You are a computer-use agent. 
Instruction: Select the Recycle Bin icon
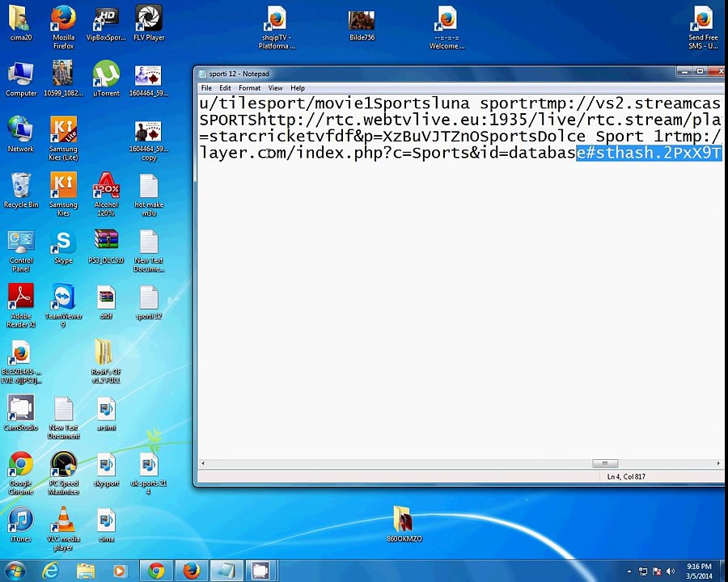pos(21,189)
